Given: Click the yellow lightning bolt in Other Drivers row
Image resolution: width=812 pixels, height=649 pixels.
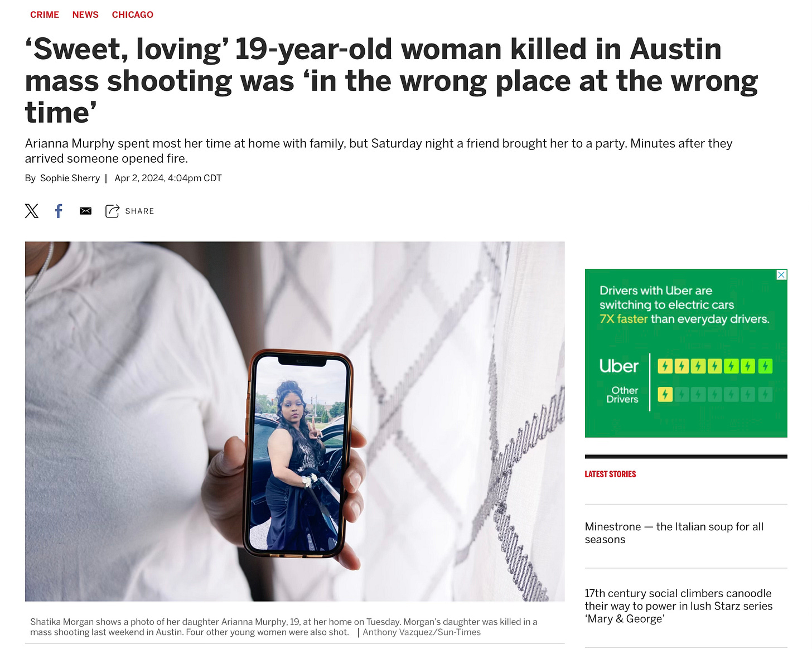Looking at the screenshot, I should click(665, 395).
